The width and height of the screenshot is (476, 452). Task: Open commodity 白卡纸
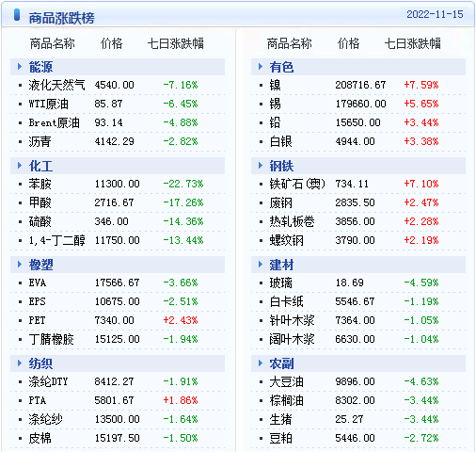286,301
